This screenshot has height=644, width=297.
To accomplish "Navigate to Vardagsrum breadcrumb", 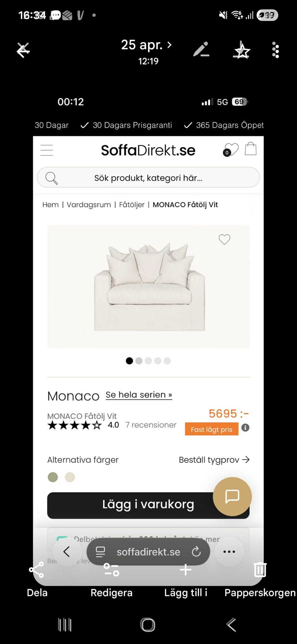I will coord(89,205).
